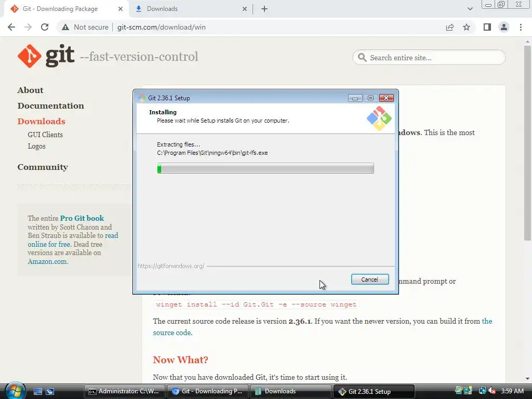
Task: Open the Documentation section
Action: tap(50, 106)
